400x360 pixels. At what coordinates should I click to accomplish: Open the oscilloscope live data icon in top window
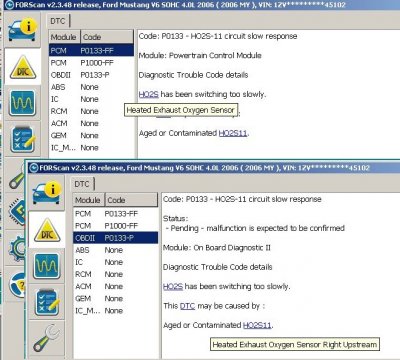pyautogui.click(x=22, y=103)
